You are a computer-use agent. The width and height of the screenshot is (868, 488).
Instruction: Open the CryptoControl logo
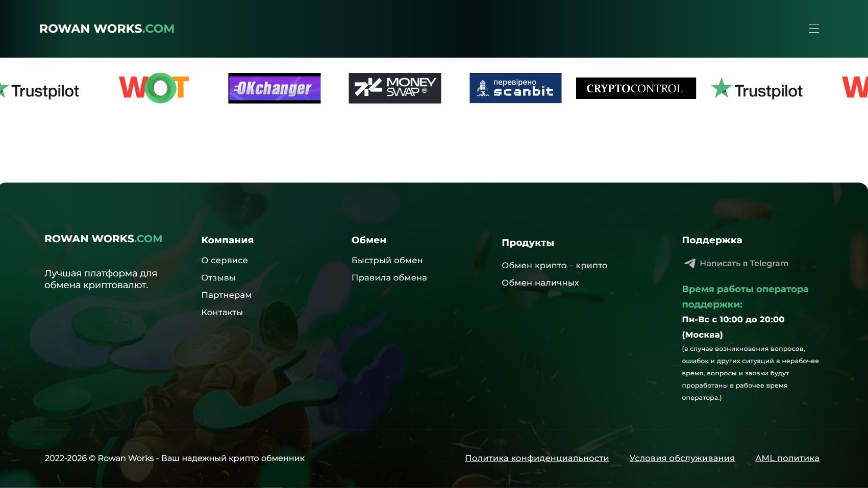[636, 88]
